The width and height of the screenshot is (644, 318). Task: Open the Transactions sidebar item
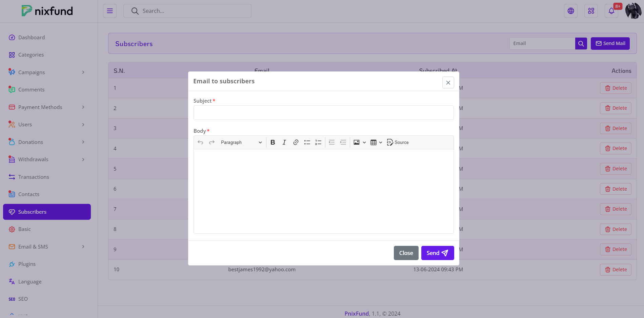click(x=34, y=177)
